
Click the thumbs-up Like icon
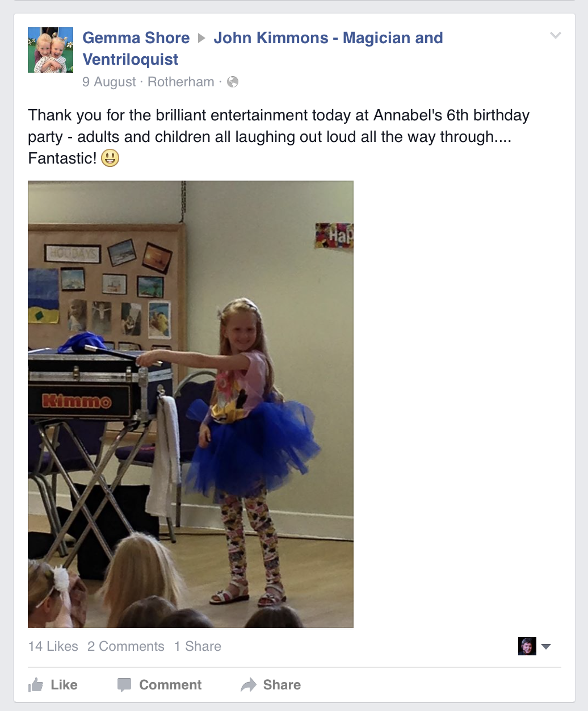pyautogui.click(x=36, y=685)
